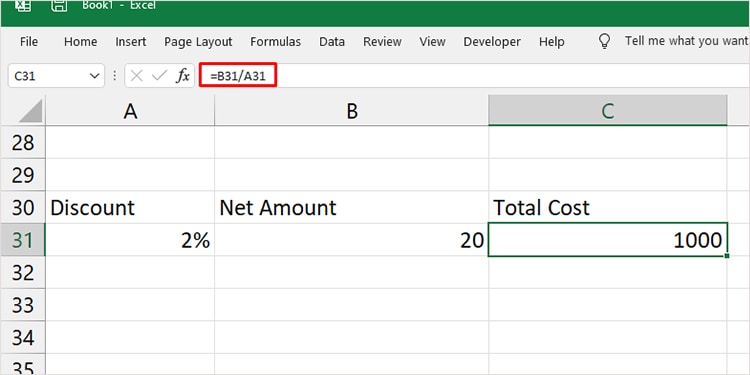Open the Page Layout tab

(198, 42)
